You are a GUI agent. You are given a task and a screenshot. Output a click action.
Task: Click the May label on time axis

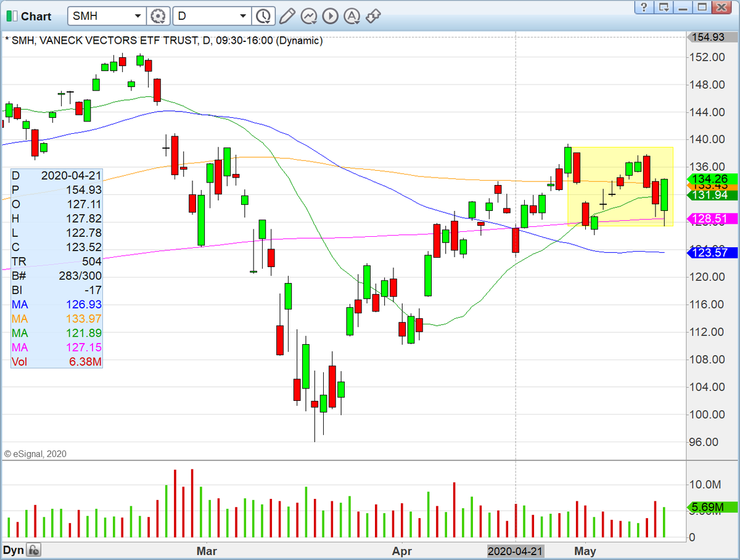click(x=585, y=551)
